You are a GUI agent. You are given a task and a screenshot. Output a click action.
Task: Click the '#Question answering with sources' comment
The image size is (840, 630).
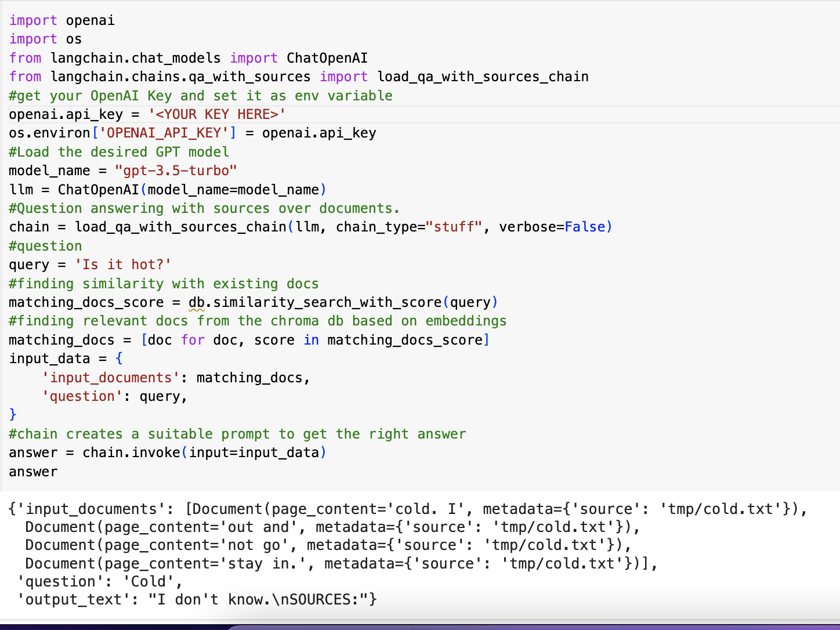tap(204, 208)
